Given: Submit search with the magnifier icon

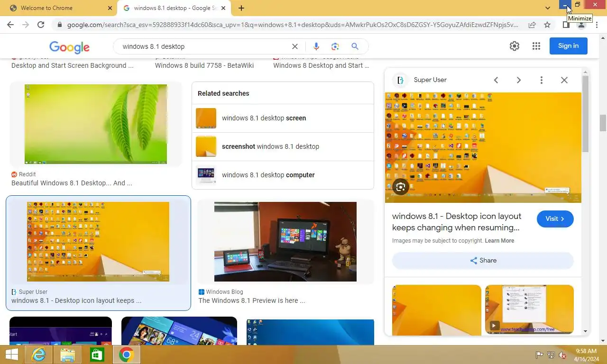Looking at the screenshot, I should coord(355,46).
